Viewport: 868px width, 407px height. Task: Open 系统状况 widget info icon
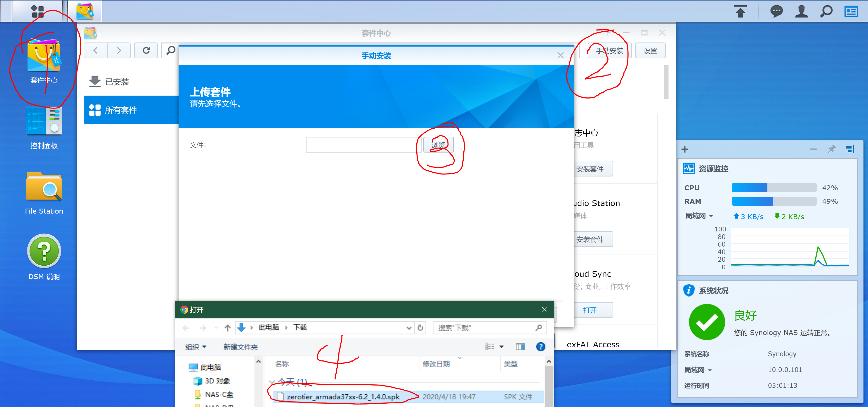point(688,290)
